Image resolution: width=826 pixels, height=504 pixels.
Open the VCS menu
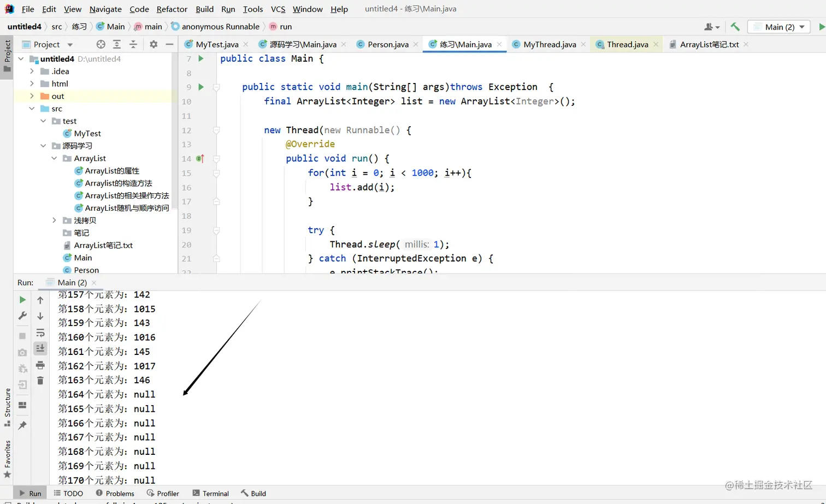[x=278, y=9]
